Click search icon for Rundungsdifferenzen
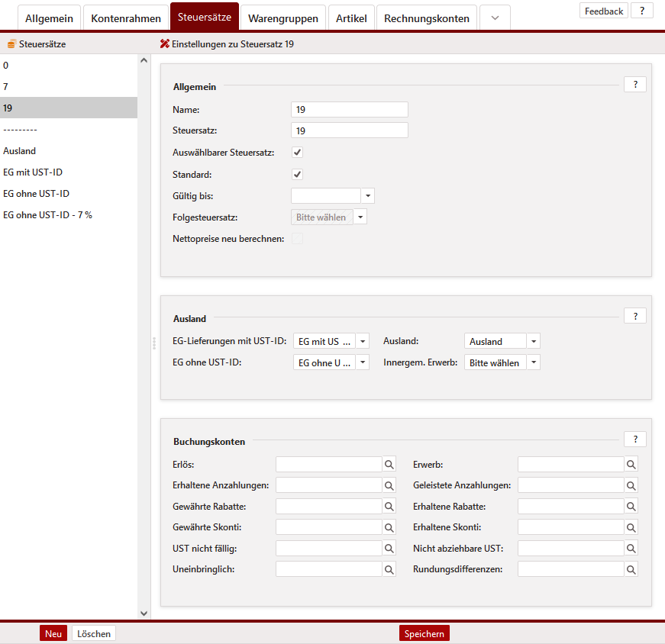665x644 pixels. (631, 569)
